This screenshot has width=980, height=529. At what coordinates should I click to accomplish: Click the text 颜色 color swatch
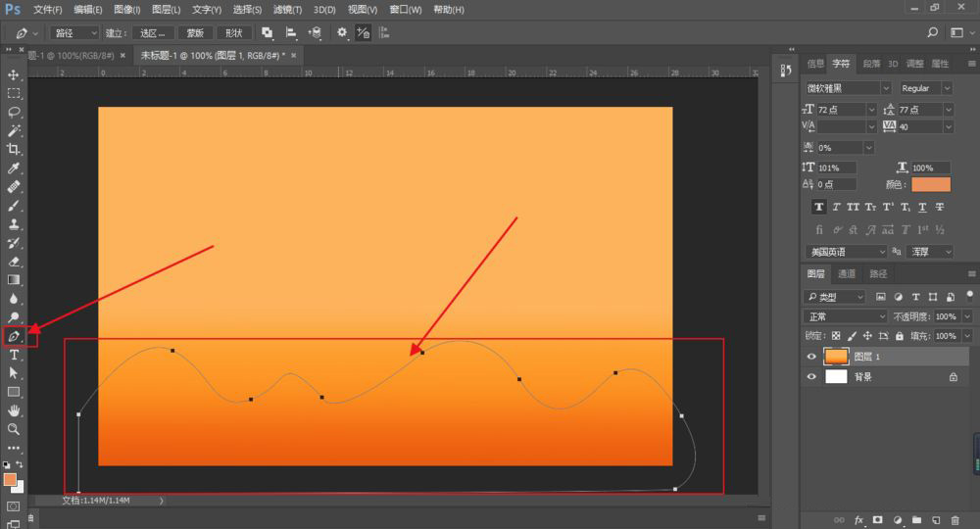click(x=931, y=184)
